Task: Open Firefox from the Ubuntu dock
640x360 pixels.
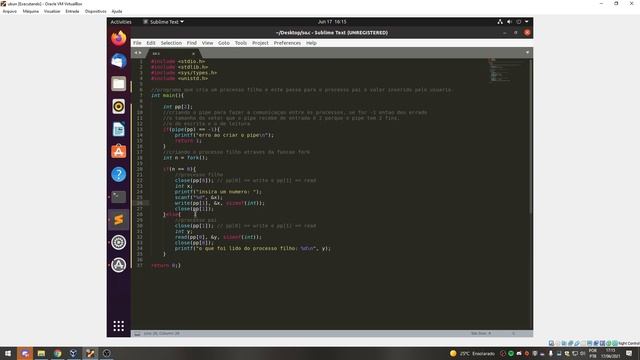Action: click(x=119, y=38)
